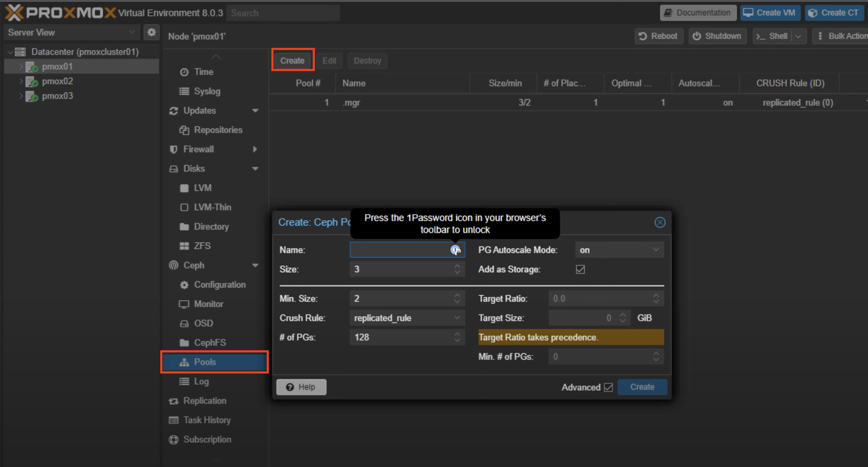Image resolution: width=868 pixels, height=467 pixels.
Task: Open the CephFS section
Action: (x=210, y=342)
